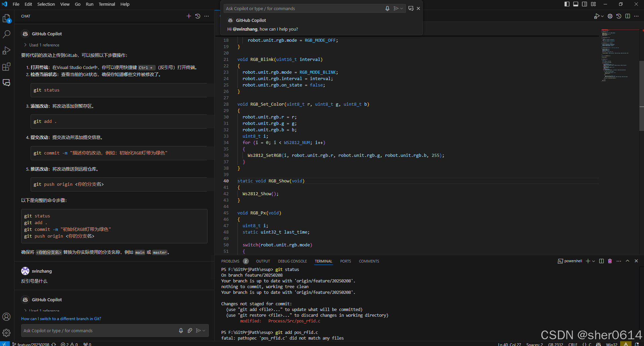Show chat history using the clock icon
This screenshot has width=644, height=346.
[x=197, y=16]
